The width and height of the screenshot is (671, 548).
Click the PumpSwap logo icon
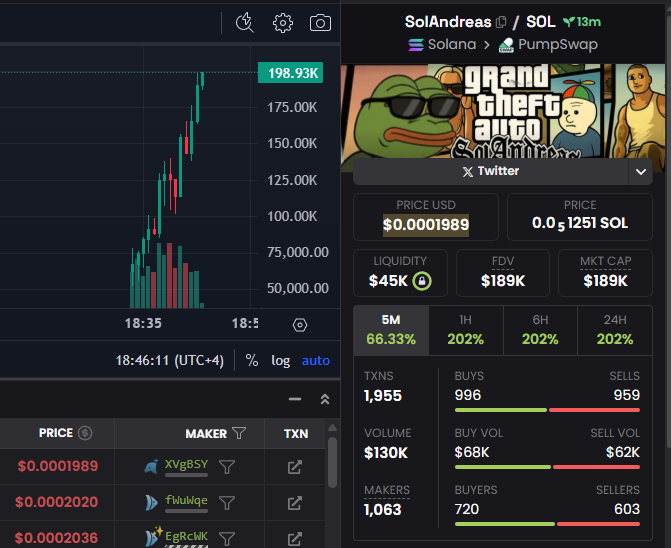click(506, 45)
